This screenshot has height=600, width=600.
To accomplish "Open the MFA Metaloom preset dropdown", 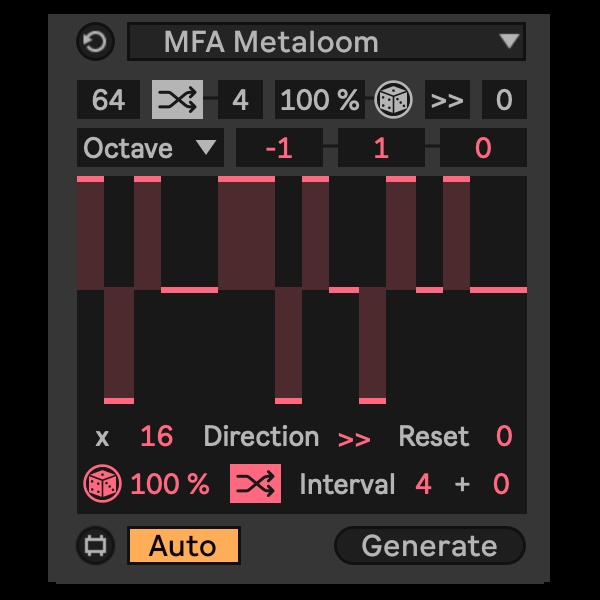I will point(326,41).
